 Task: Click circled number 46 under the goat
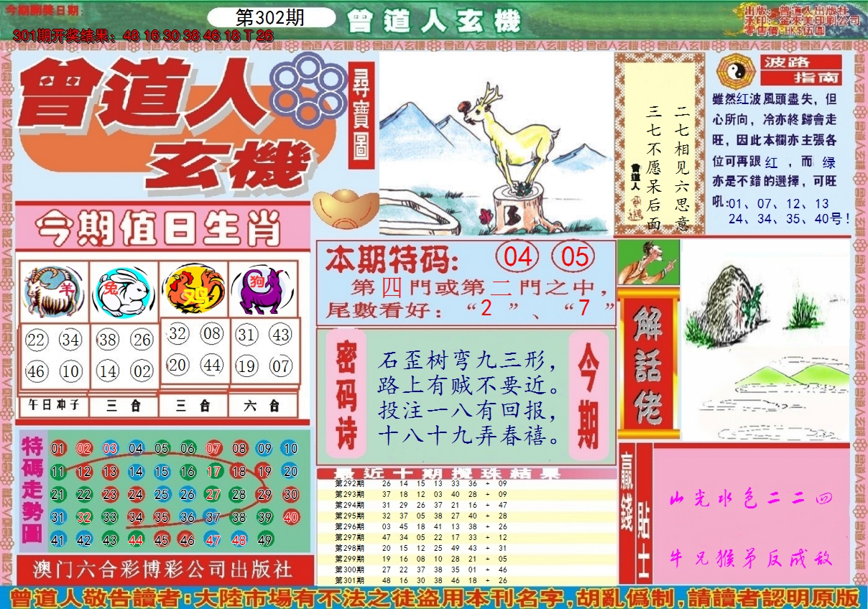(x=37, y=371)
